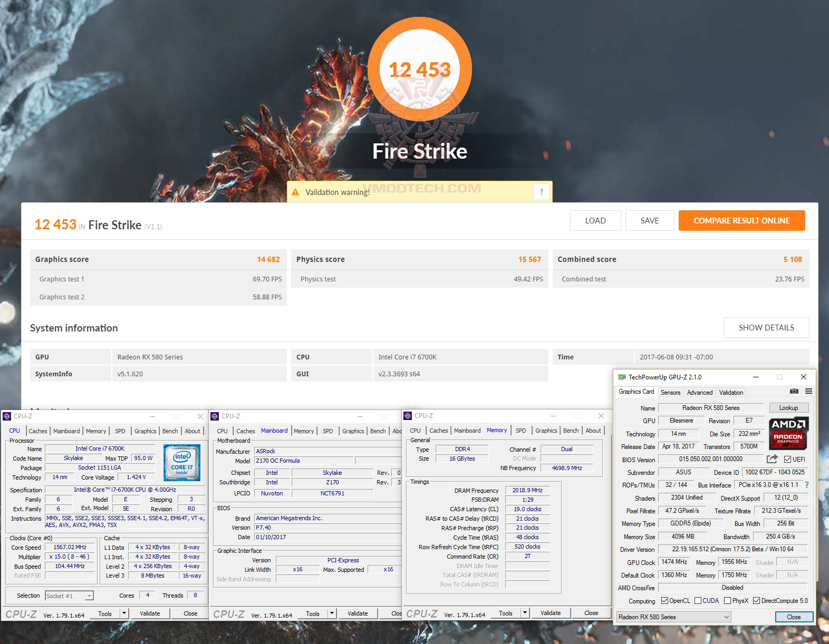Click the Physics score value 15 567
This screenshot has width=829, height=644.
point(529,259)
